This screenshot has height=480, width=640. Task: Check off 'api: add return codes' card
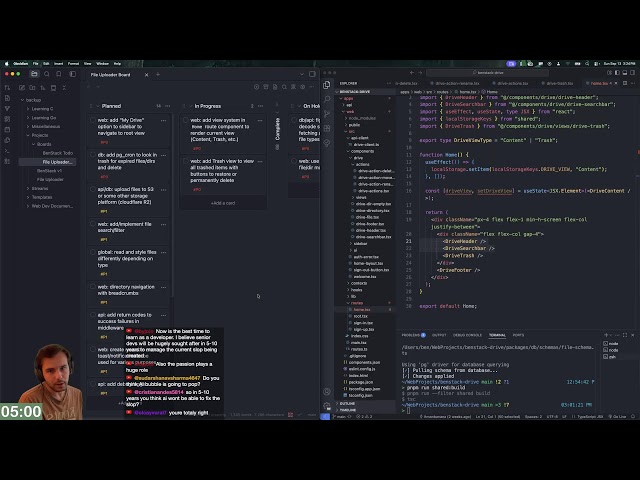point(93,315)
